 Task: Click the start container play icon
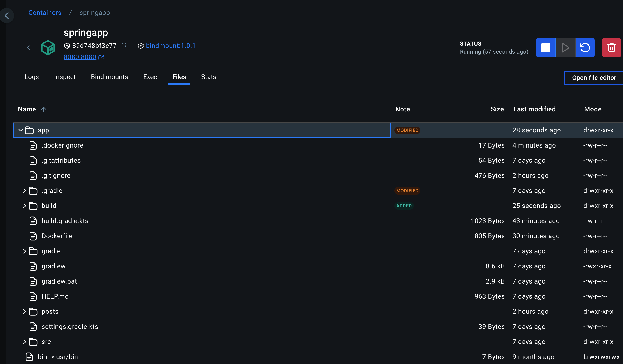point(565,48)
